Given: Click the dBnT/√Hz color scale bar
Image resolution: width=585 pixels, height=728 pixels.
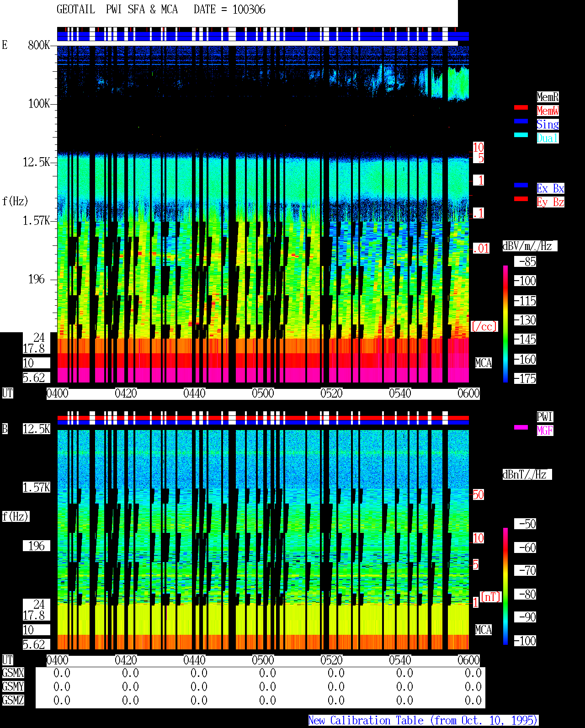Looking at the screenshot, I should [505, 586].
